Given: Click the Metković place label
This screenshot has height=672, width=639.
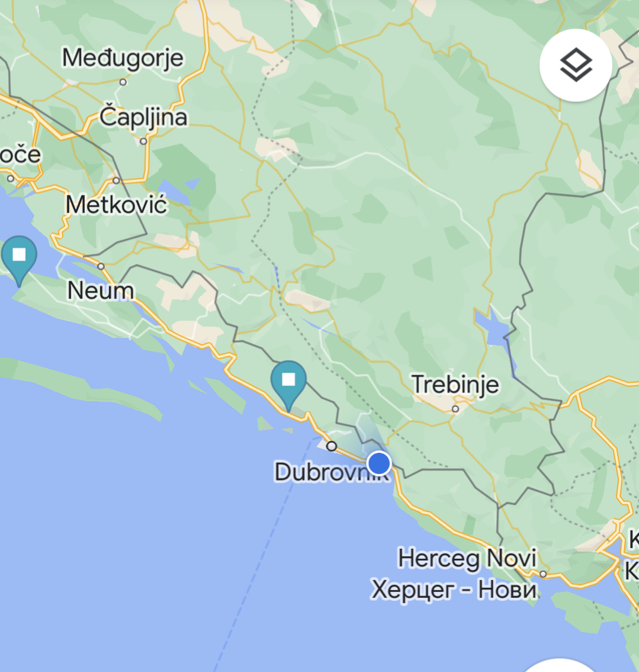Looking at the screenshot, I should 116,204.
